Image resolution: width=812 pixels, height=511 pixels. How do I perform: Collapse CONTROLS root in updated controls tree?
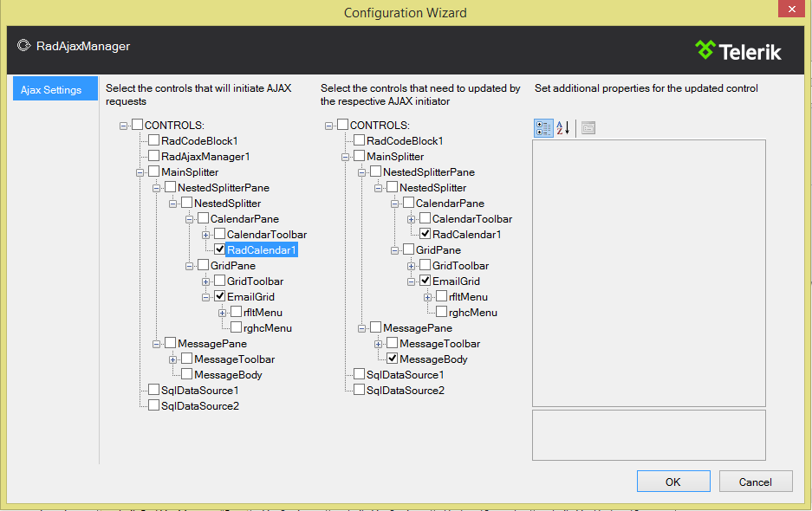[x=328, y=126]
